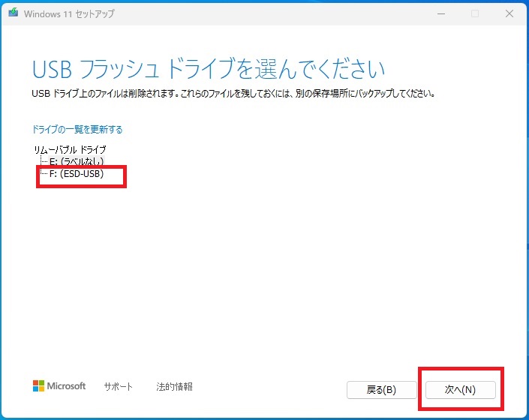The height and width of the screenshot is (420, 529).
Task: Click the USB フラッシュ ドライブを選んでください heading
Action: (208, 69)
